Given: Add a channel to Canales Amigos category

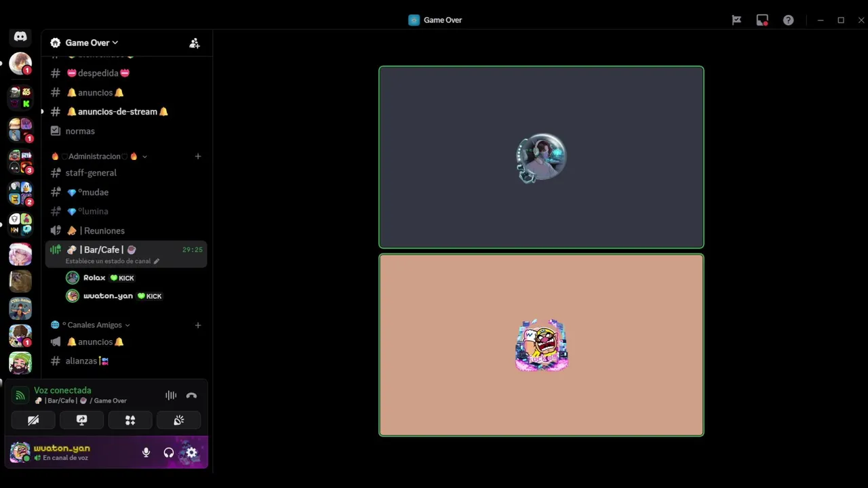Looking at the screenshot, I should (x=198, y=325).
